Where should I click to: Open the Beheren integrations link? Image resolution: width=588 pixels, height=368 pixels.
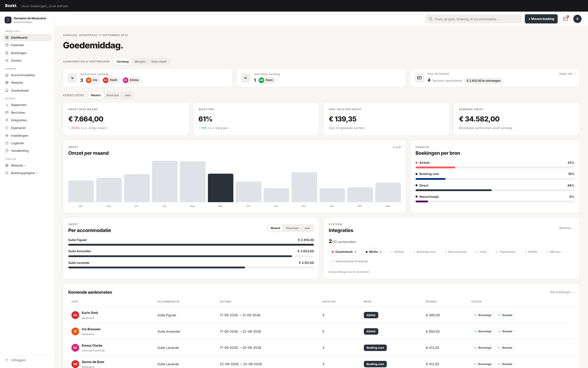coord(567,228)
